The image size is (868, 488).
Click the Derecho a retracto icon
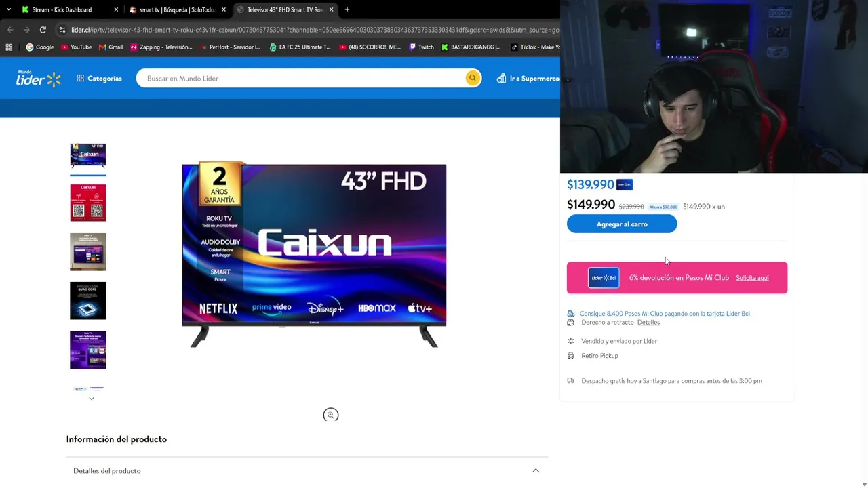pyautogui.click(x=570, y=323)
